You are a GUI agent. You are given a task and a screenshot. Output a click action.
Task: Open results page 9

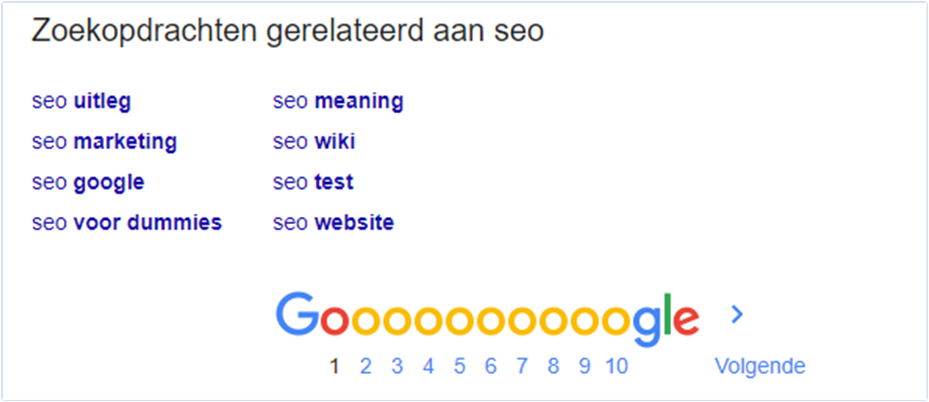click(x=583, y=366)
